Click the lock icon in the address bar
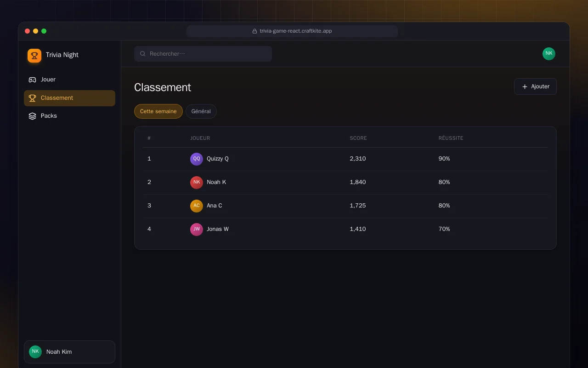588x368 pixels. [254, 31]
